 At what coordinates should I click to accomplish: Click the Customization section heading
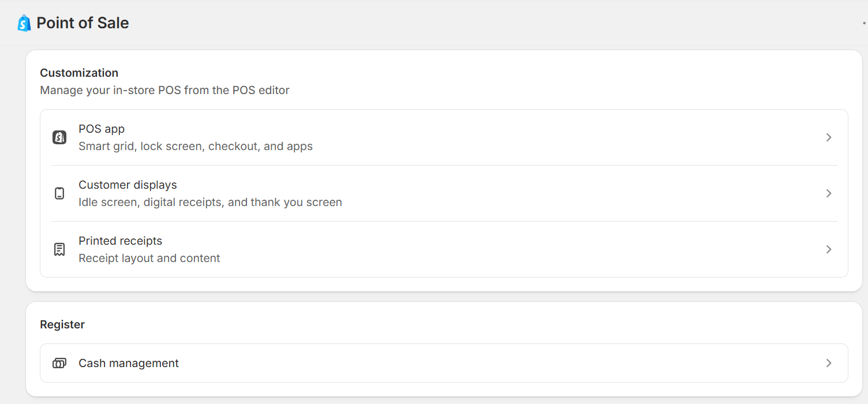79,73
